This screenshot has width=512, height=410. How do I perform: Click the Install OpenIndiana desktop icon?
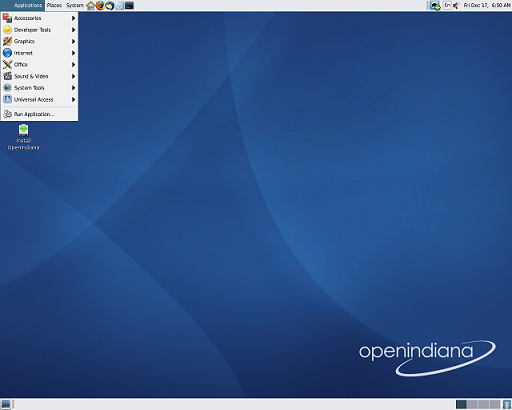(23, 137)
